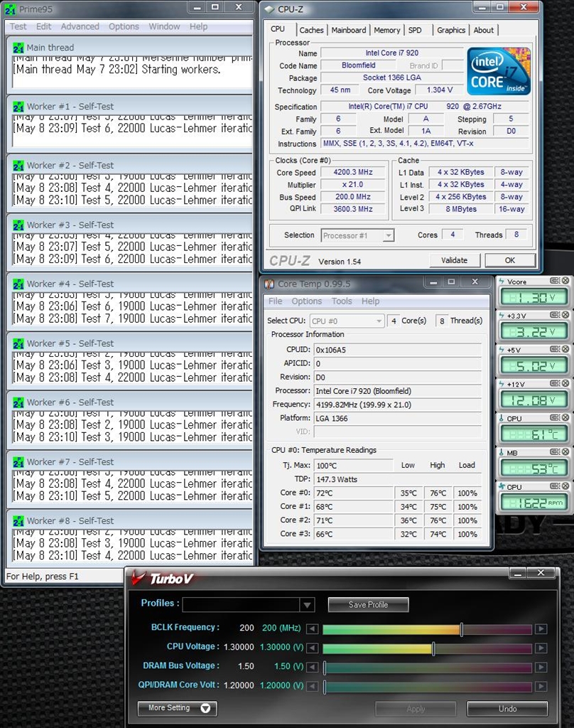Click the Worker #8 Self-Test window icon
Screen dimensions: 574x728
point(18,521)
